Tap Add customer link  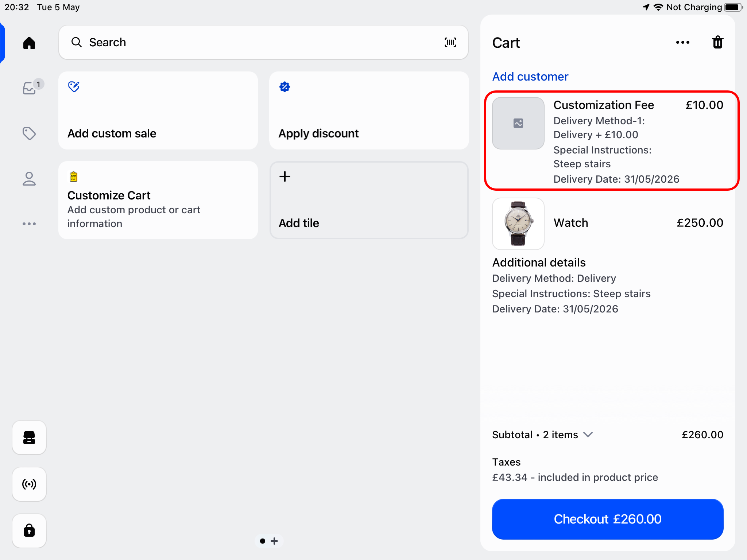[530, 77]
